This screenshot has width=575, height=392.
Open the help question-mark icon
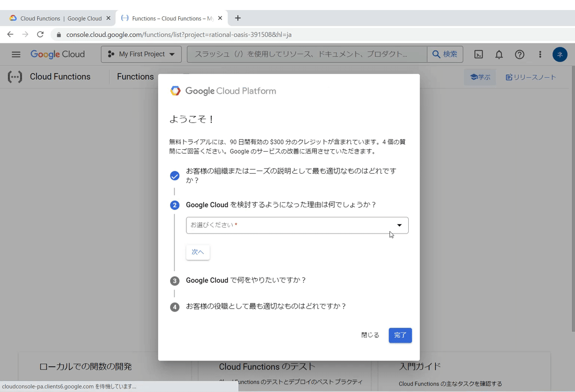[x=519, y=54]
